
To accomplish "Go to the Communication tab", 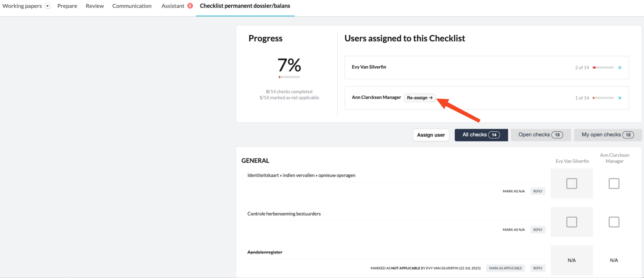I will click(x=132, y=6).
